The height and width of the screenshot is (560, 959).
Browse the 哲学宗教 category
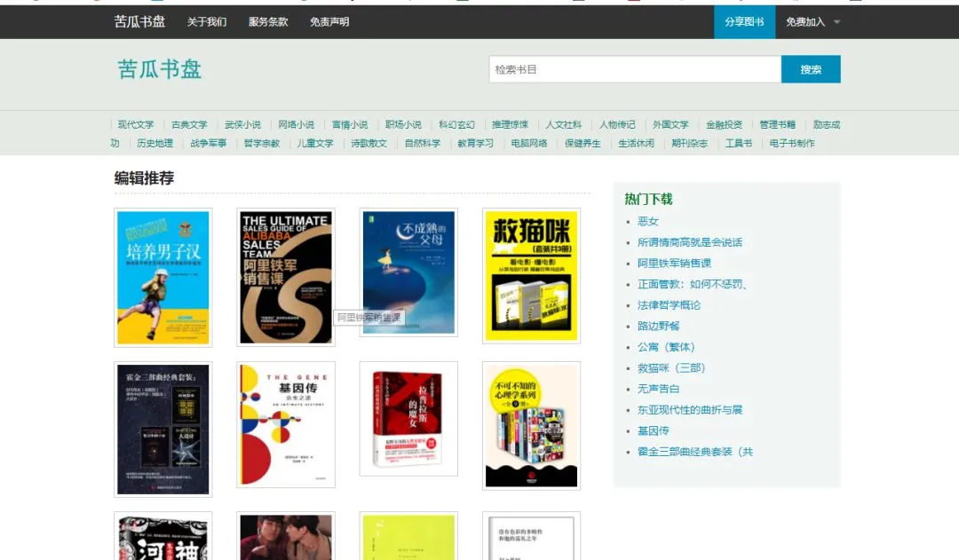pos(262,143)
